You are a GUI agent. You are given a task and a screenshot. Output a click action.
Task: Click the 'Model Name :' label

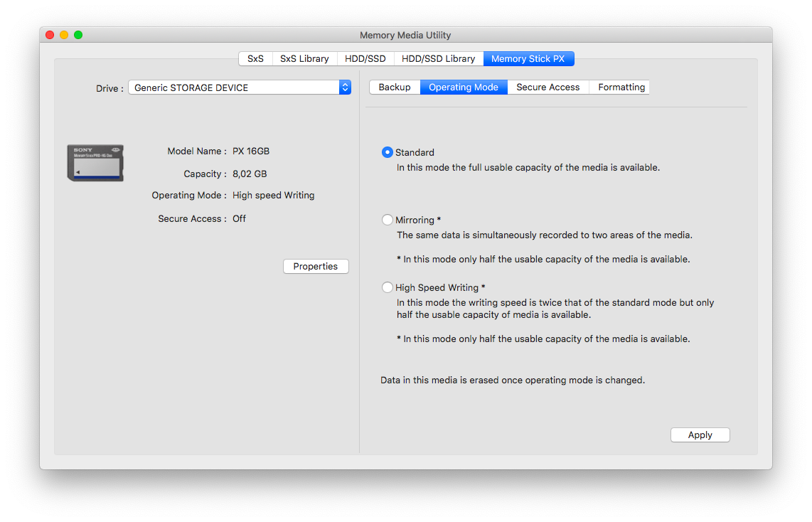197,151
